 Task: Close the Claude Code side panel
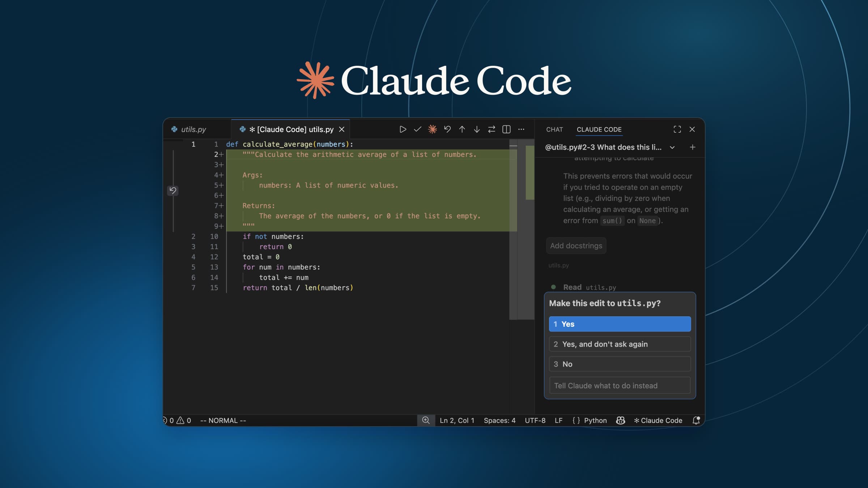[692, 129]
